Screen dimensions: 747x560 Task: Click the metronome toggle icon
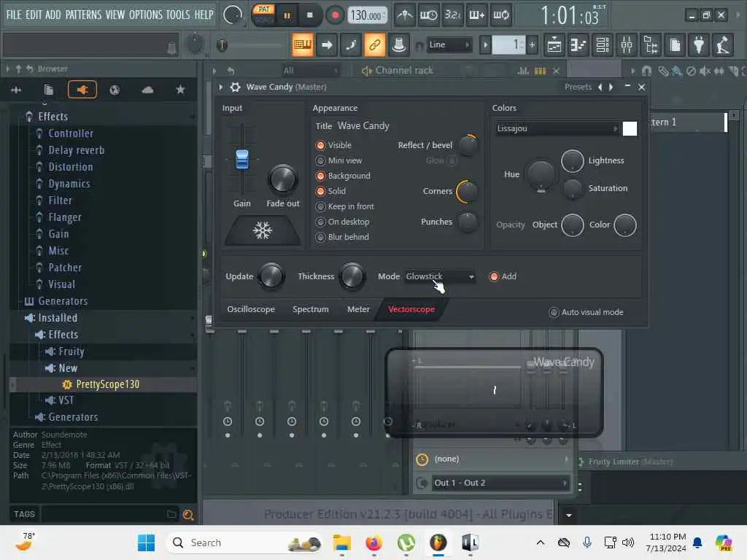pos(405,15)
